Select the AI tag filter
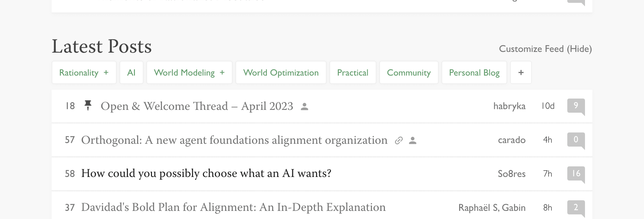The height and width of the screenshot is (219, 644). (131, 72)
